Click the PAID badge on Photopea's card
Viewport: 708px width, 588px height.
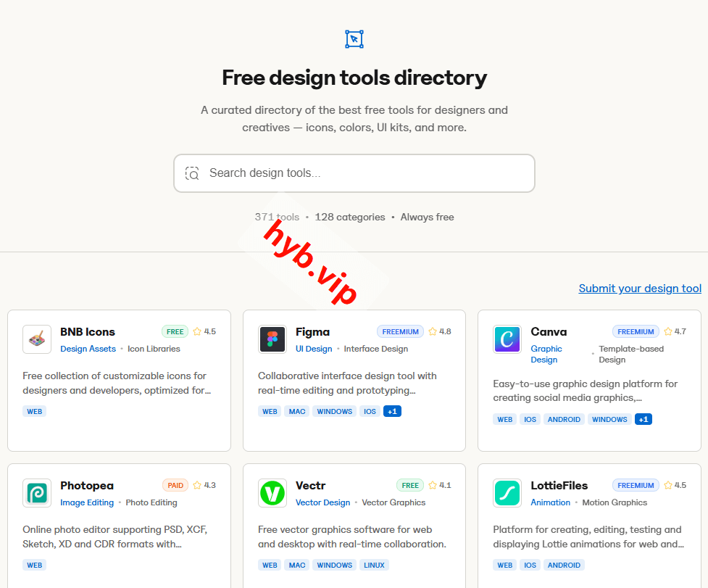click(x=175, y=485)
